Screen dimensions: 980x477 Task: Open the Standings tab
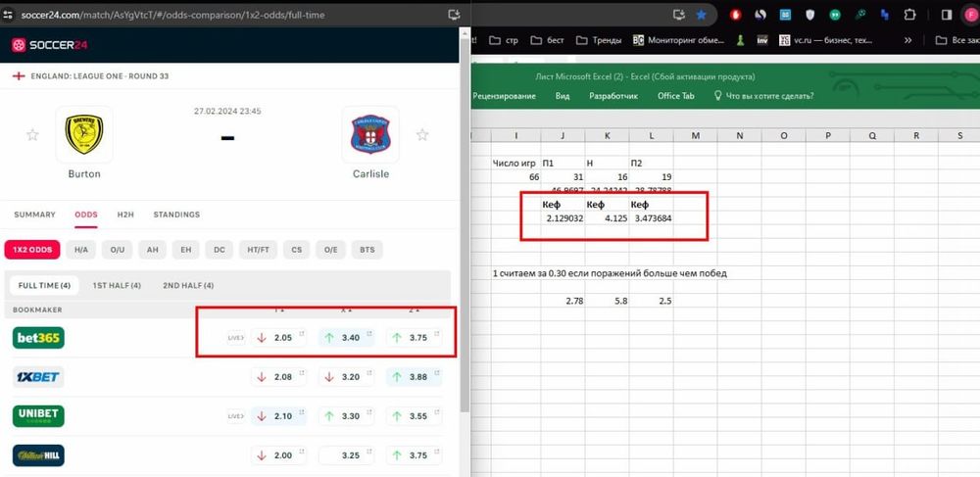[x=176, y=215]
